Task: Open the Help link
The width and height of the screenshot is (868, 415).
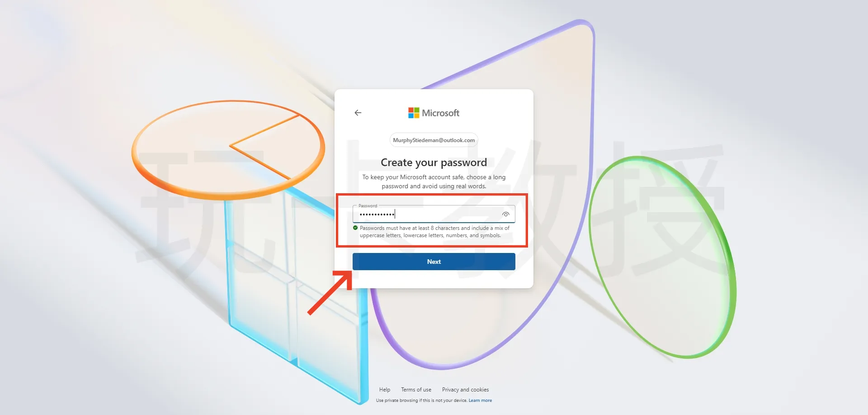Action: [x=385, y=390]
